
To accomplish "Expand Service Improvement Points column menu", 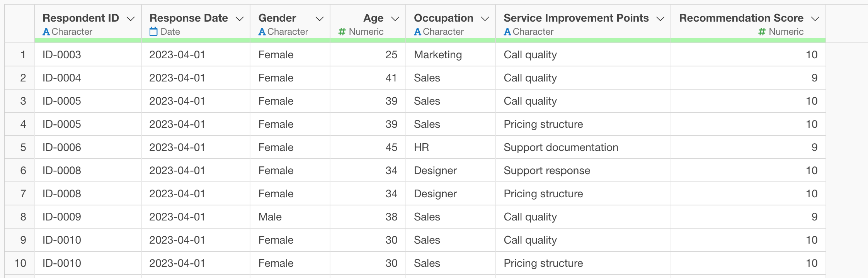I will pos(660,19).
